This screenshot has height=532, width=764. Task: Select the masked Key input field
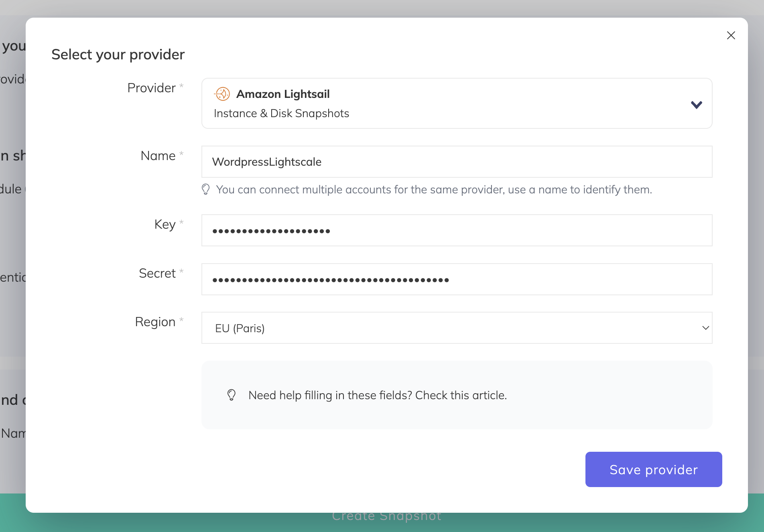[x=457, y=230]
